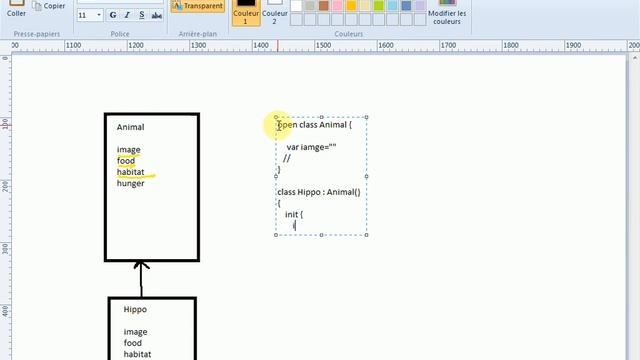The width and height of the screenshot is (640, 360).
Task: Click the text box right-middle handle
Action: tap(367, 176)
